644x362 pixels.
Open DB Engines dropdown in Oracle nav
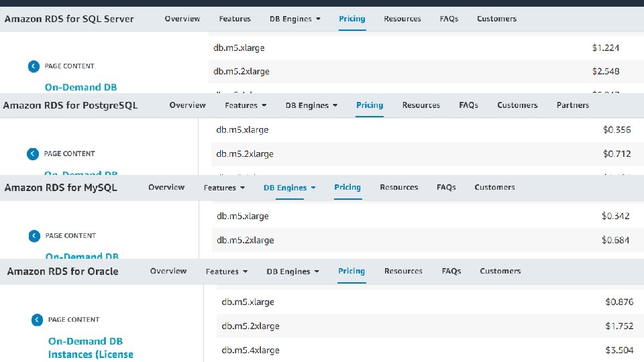click(x=293, y=271)
